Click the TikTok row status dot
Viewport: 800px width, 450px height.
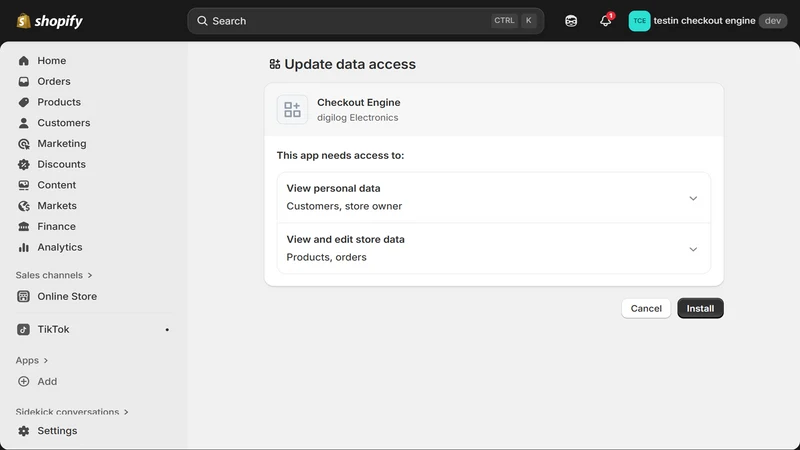click(167, 330)
